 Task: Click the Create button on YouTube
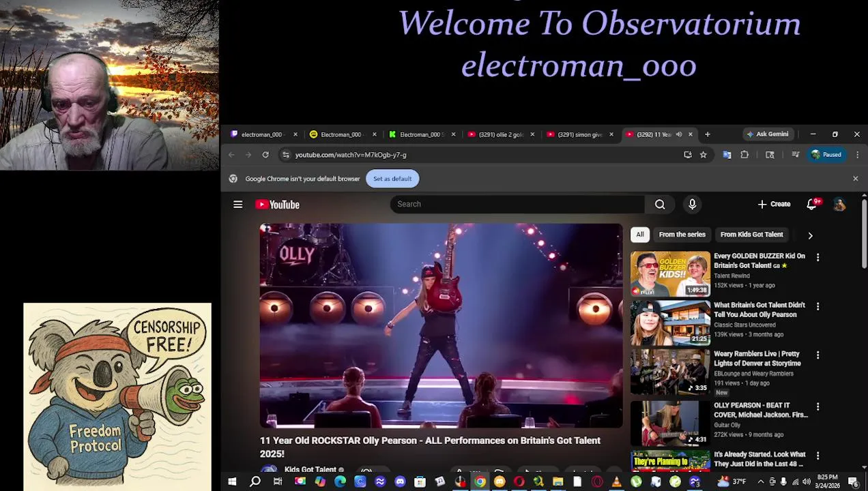tap(774, 205)
